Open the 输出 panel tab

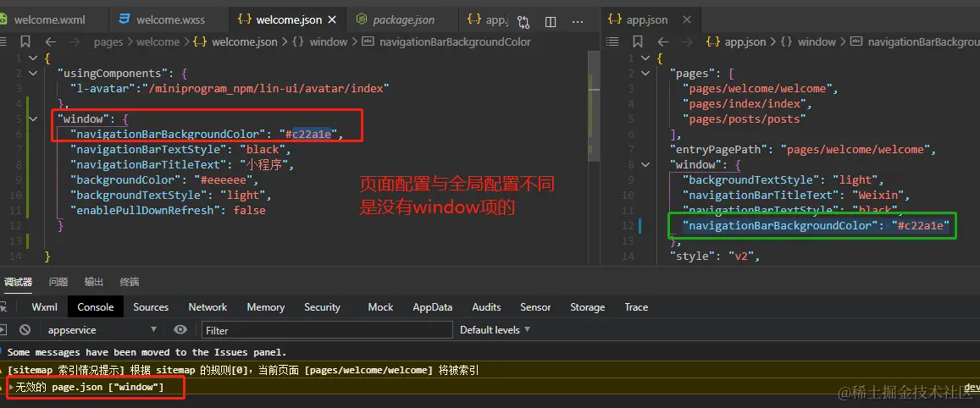94,282
